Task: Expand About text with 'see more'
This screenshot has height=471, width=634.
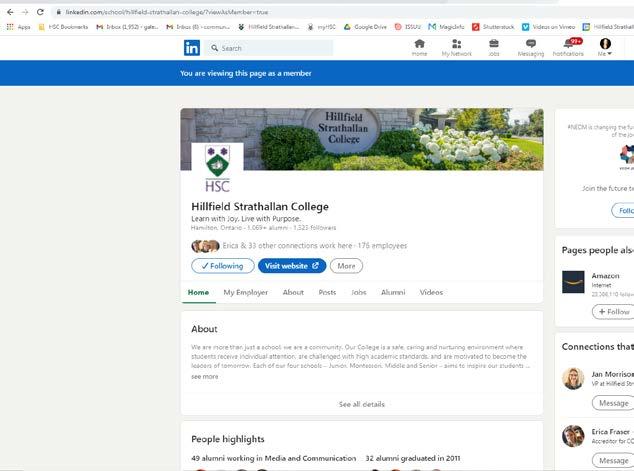Action: 205,376
